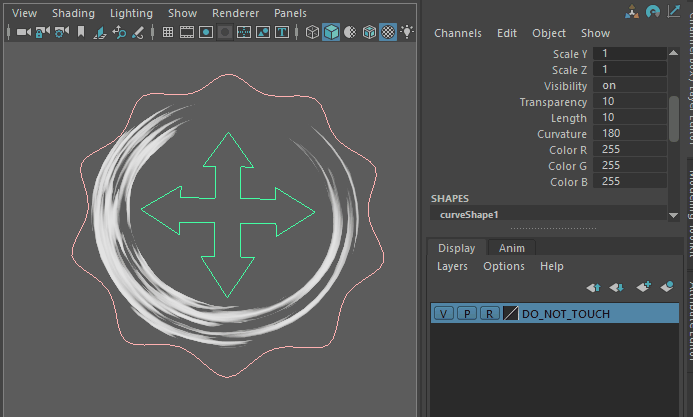This screenshot has width=693, height=417.
Task: Click the Scale Z value field
Action: coord(629,69)
